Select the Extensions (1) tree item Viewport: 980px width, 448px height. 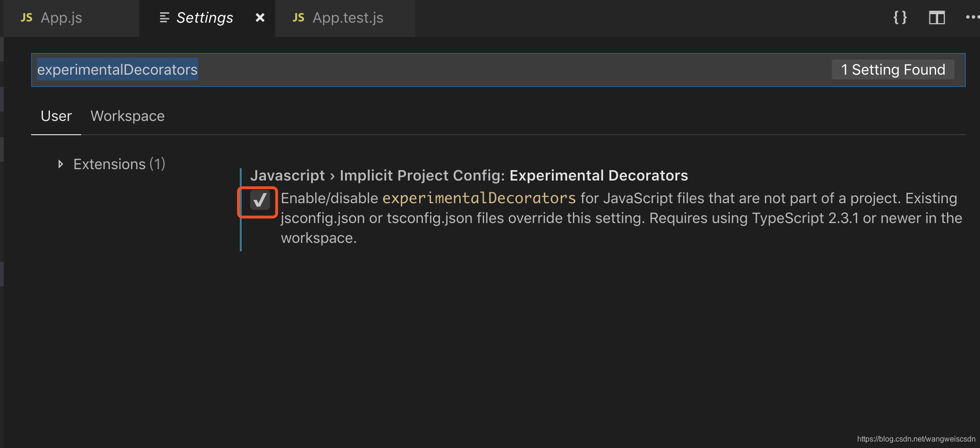point(119,164)
